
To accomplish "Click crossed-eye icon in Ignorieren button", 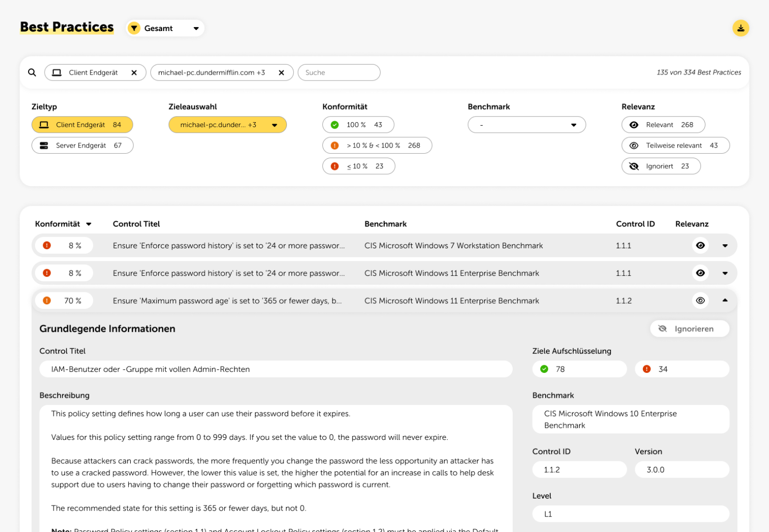I will 662,329.
